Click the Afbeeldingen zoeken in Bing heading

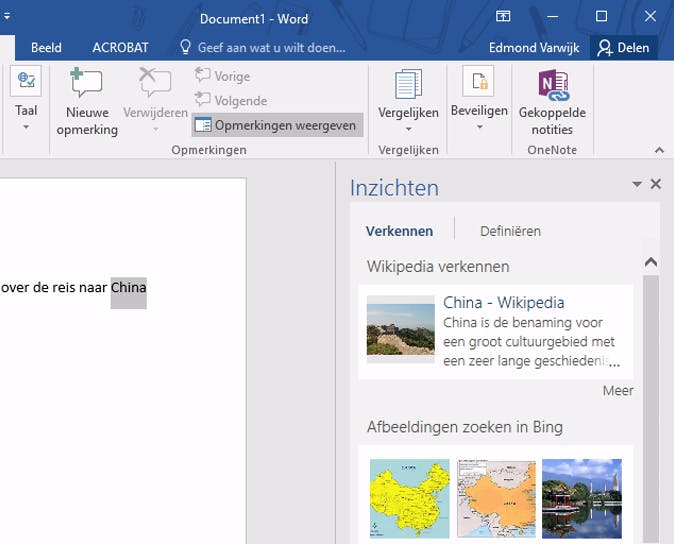coord(465,427)
